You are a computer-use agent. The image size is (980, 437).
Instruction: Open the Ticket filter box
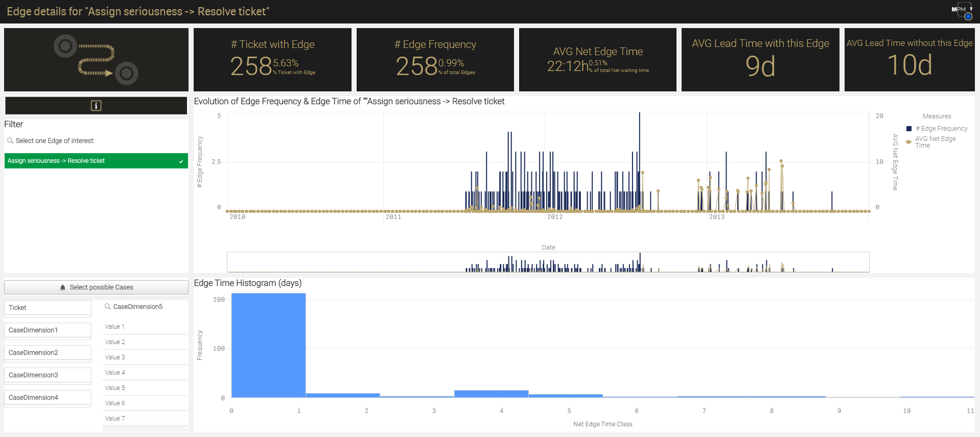[x=48, y=308]
